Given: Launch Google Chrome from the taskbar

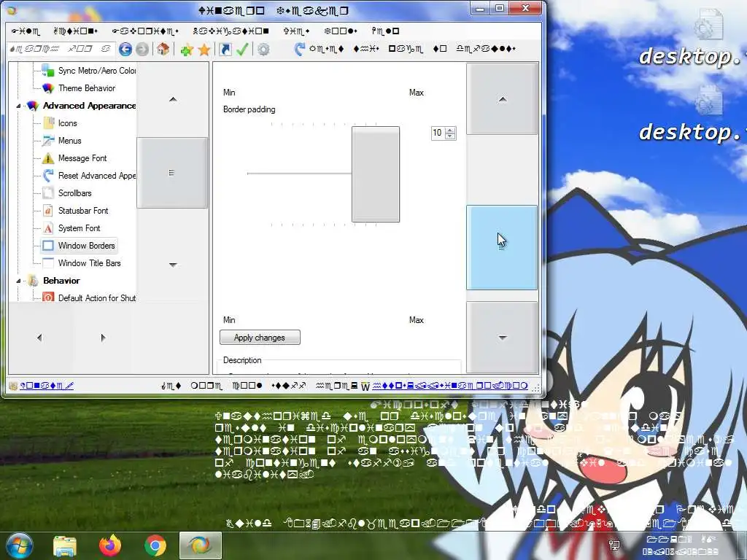Looking at the screenshot, I should pos(155,545).
